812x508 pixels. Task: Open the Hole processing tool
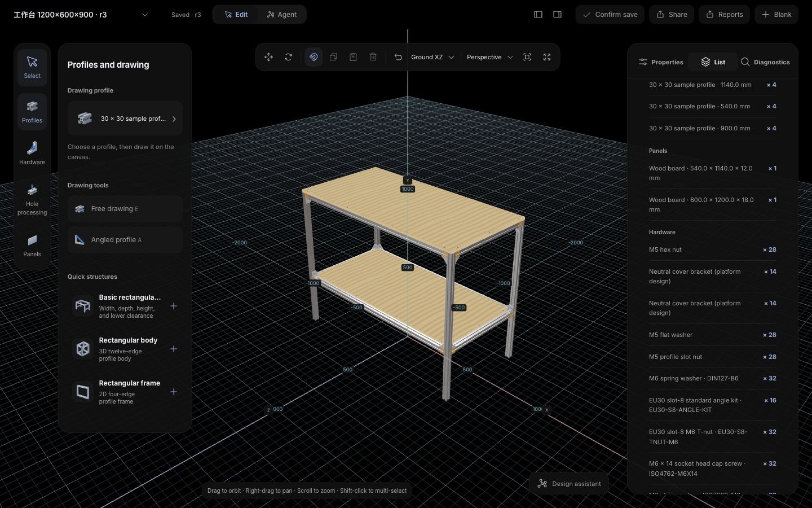click(32, 200)
